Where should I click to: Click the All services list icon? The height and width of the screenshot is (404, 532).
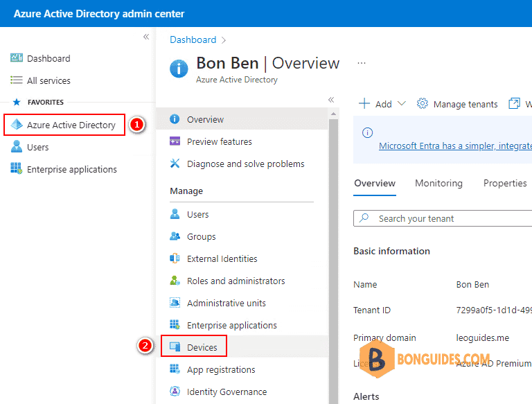point(17,80)
